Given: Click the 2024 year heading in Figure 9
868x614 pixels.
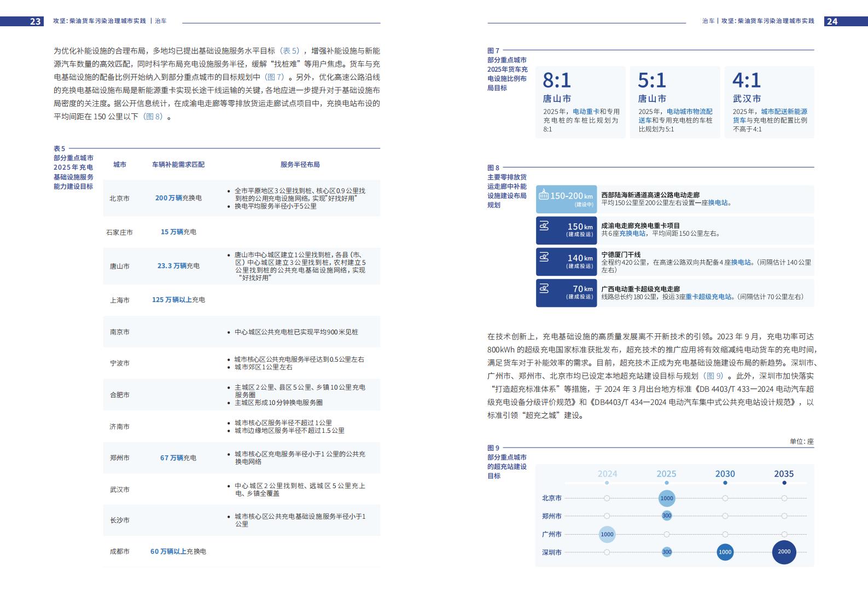Looking at the screenshot, I should [607, 474].
